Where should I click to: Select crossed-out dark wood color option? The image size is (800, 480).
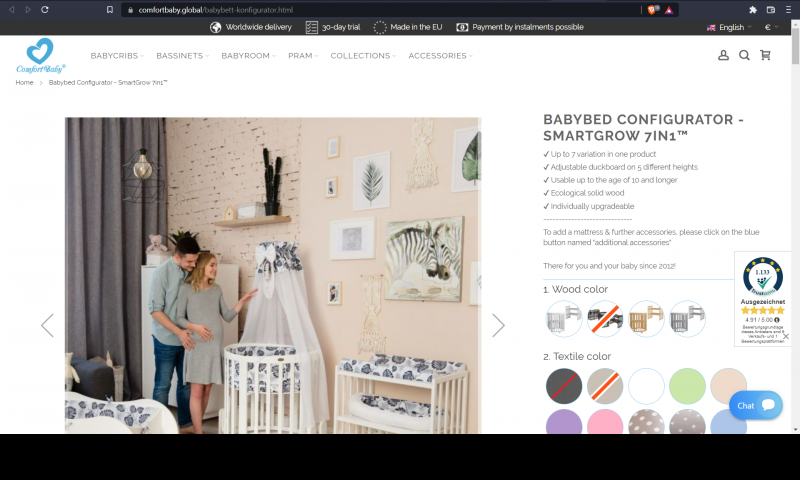(x=605, y=318)
